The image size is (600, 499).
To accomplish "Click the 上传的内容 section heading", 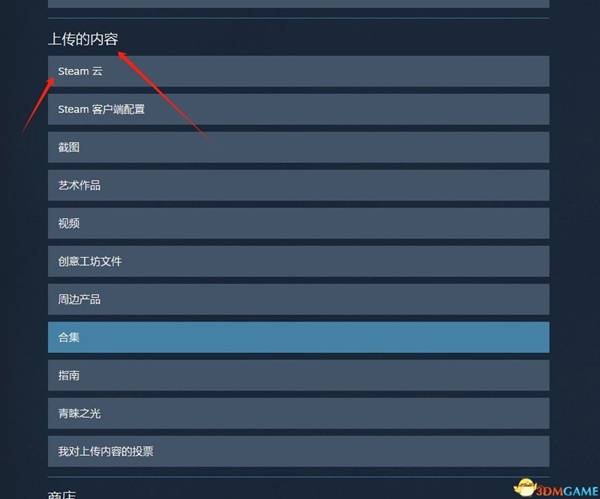I will click(83, 39).
